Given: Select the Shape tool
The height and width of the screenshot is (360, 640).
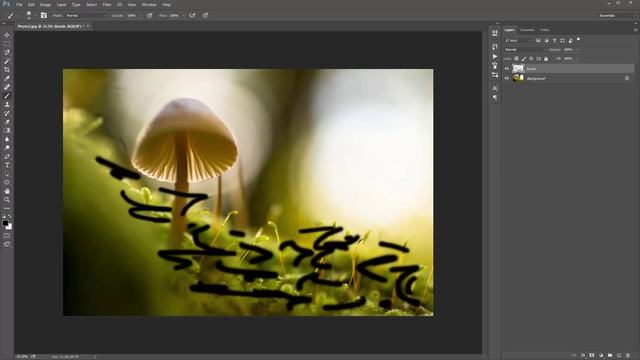Looking at the screenshot, I should [x=7, y=182].
